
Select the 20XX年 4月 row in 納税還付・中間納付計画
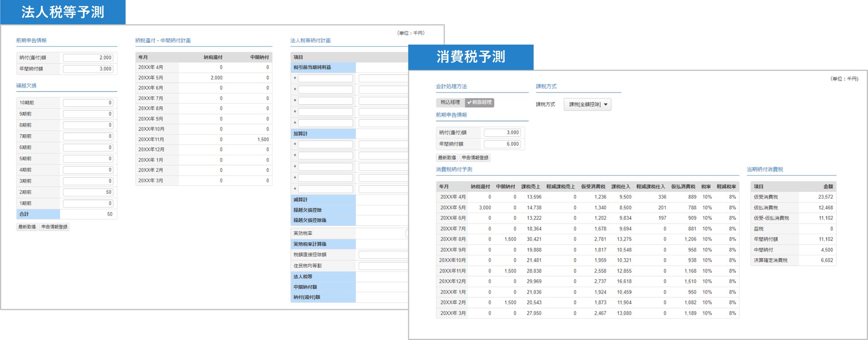204,68
